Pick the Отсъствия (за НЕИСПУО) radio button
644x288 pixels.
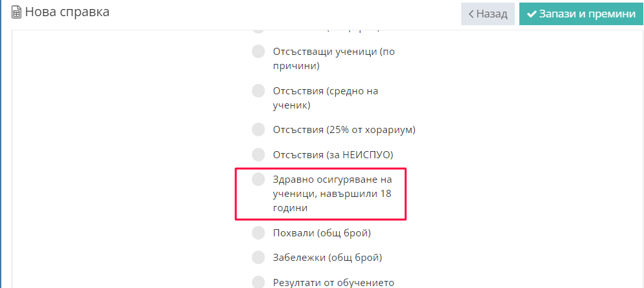pos(258,154)
